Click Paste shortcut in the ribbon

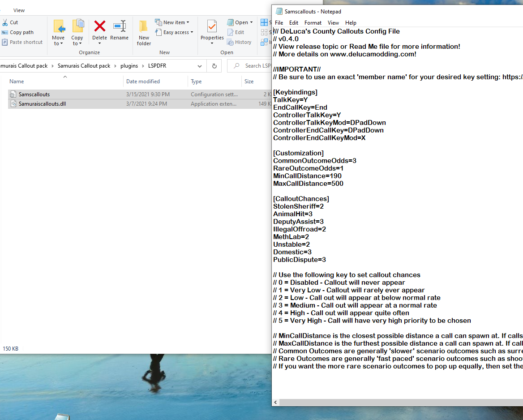[22, 42]
